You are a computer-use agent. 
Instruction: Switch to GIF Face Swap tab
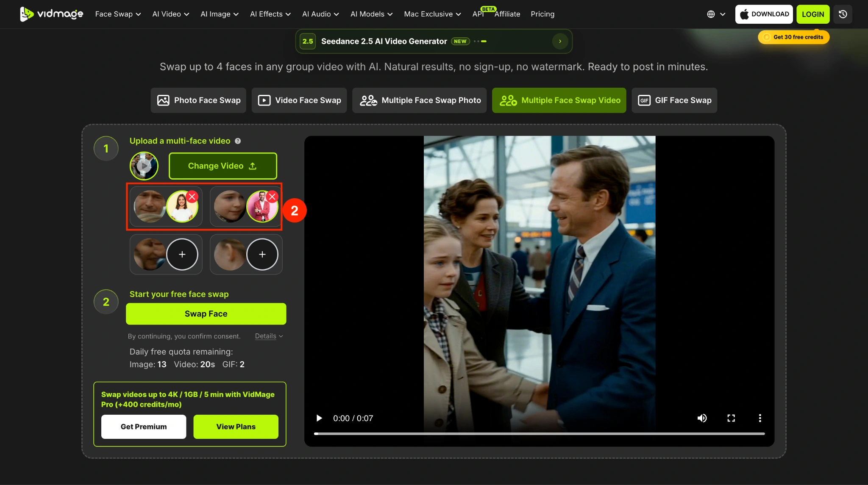coord(674,100)
